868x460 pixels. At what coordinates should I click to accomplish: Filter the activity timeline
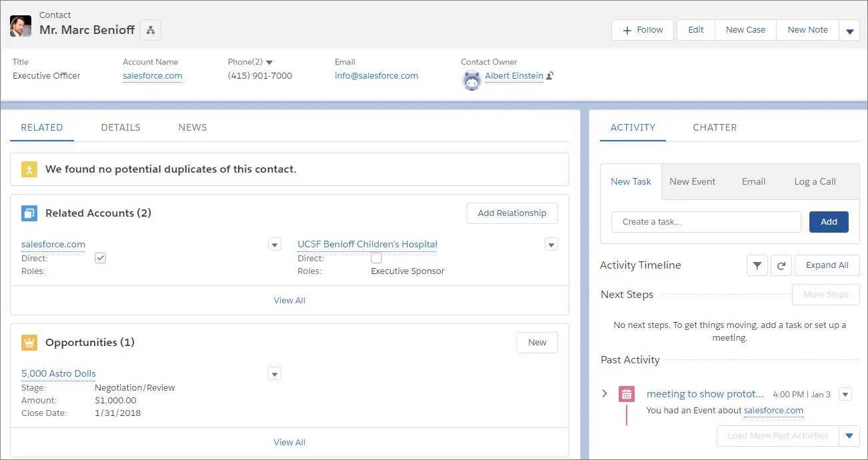pos(757,265)
